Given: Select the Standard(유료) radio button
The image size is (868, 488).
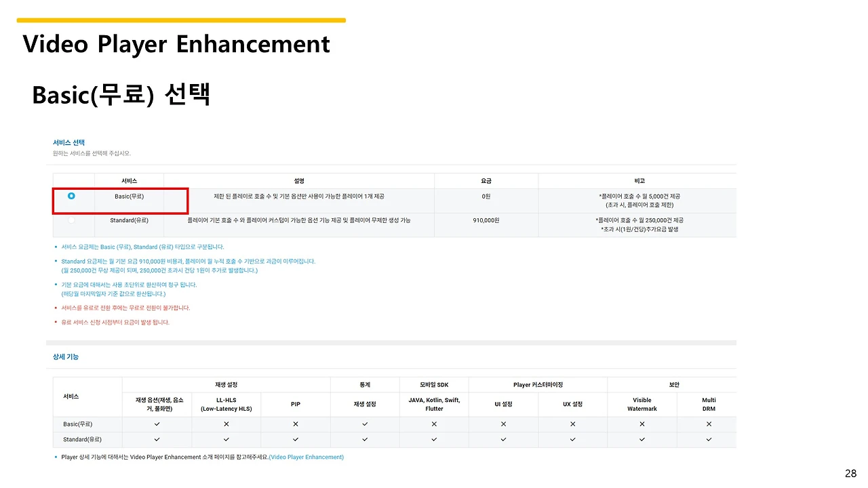Looking at the screenshot, I should pyautogui.click(x=70, y=220).
